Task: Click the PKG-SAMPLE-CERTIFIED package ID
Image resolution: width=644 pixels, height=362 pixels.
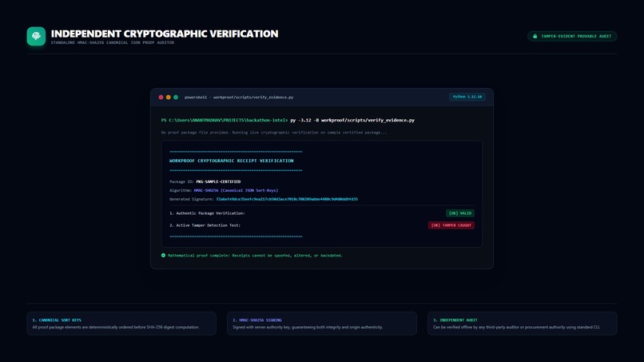Action: 218,181
